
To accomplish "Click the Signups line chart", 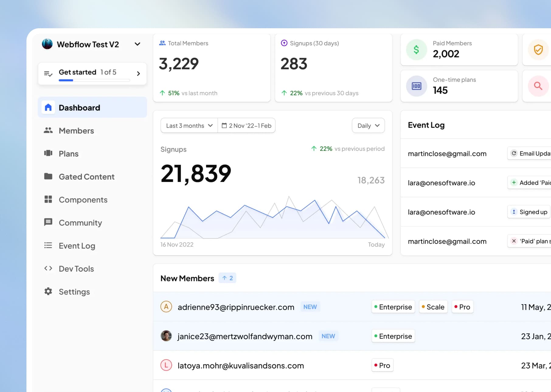I will (275, 217).
